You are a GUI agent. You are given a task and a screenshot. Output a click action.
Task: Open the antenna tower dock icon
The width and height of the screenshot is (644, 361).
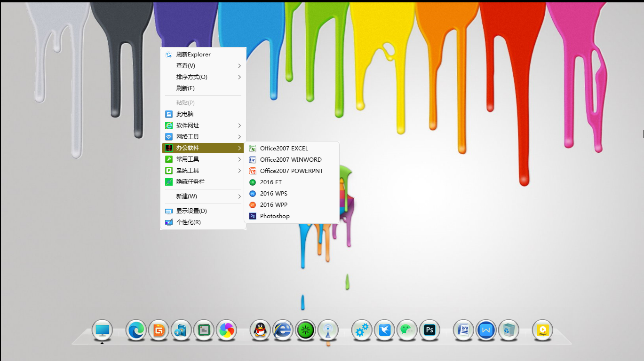328,330
